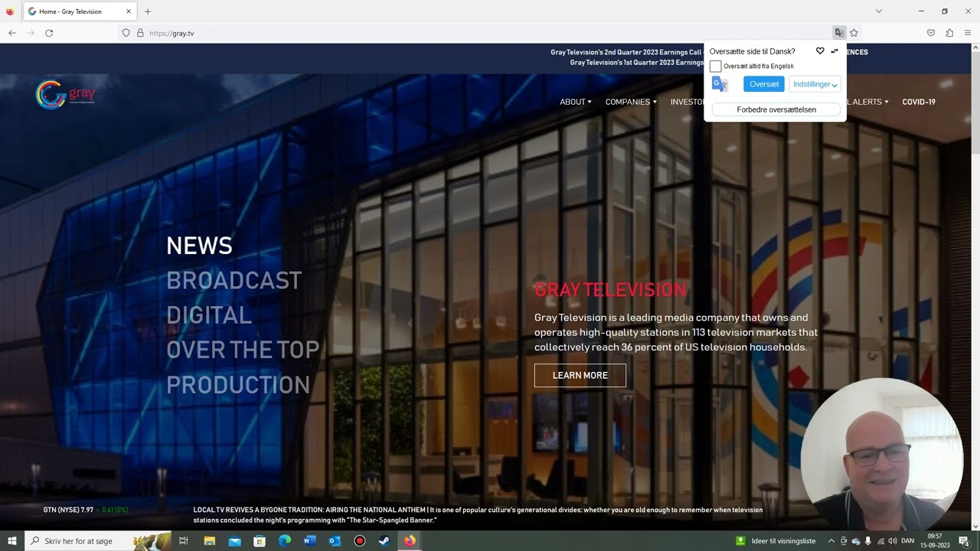This screenshot has height=551, width=980.
Task: Open File Explorer from the taskbar
Action: [x=209, y=541]
